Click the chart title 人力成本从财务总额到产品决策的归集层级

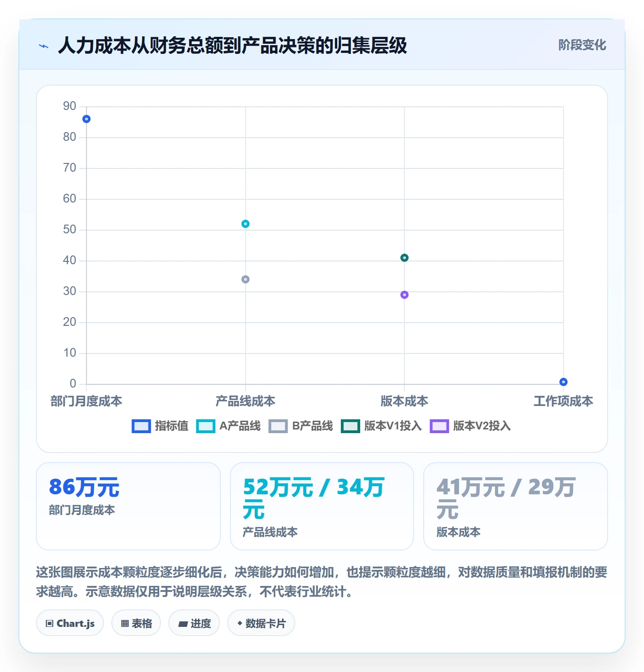pos(232,46)
